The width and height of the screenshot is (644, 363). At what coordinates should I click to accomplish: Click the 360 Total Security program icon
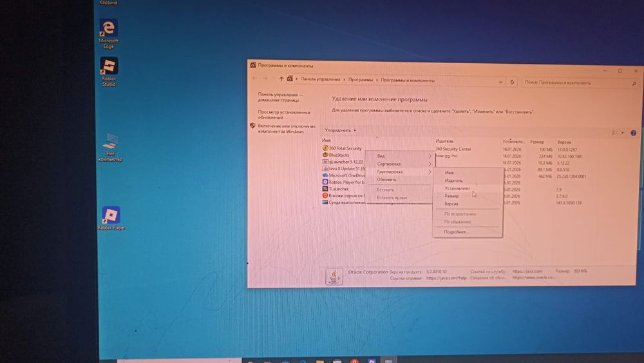click(x=325, y=148)
